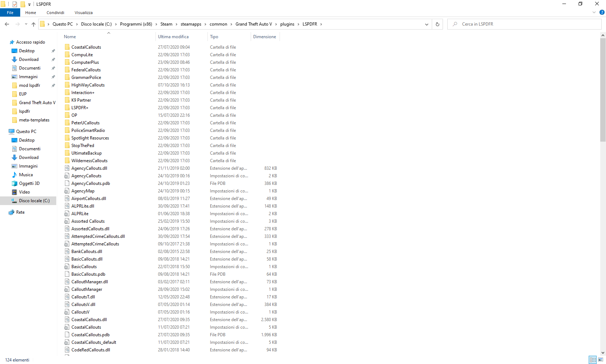Expand the chevron after LSPDFR in the path
The width and height of the screenshot is (606, 364).
[x=321, y=24]
